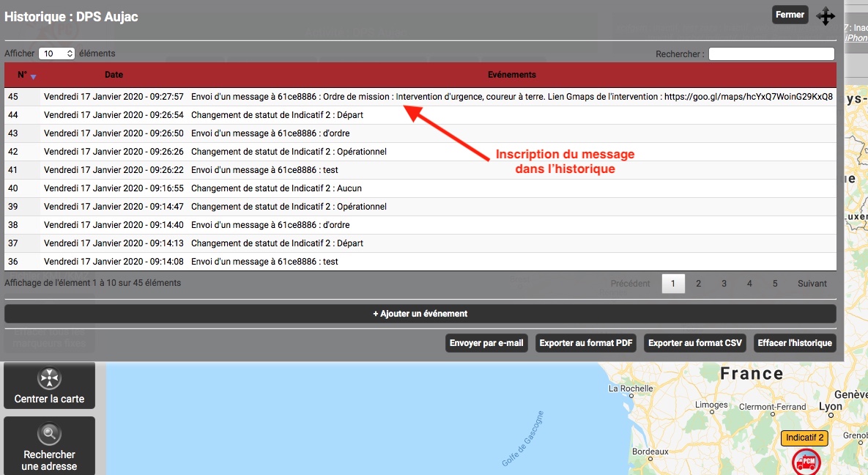
Task: Select row 43 message d'ordre at 09:26:50
Action: point(420,133)
